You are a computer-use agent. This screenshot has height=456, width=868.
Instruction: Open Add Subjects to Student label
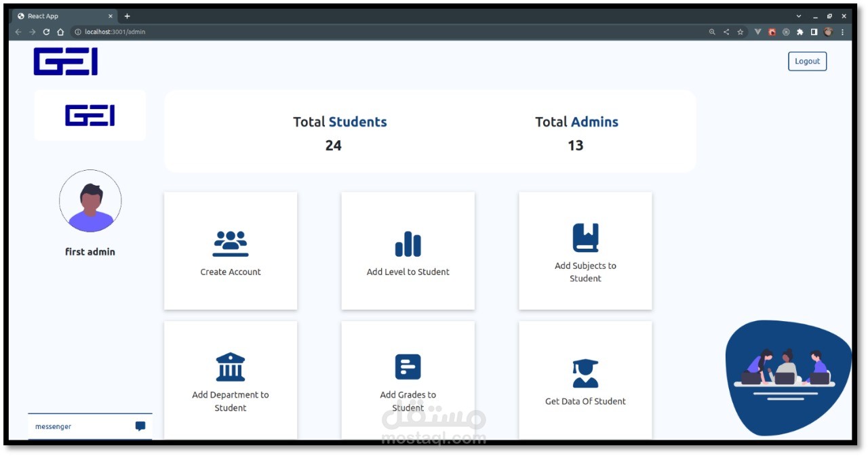pos(585,272)
